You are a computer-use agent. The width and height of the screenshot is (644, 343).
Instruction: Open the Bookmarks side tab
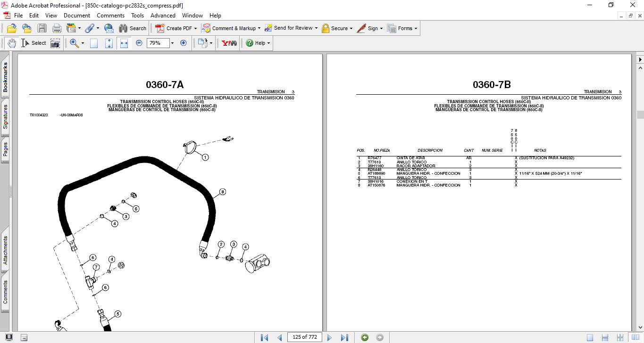click(x=5, y=78)
